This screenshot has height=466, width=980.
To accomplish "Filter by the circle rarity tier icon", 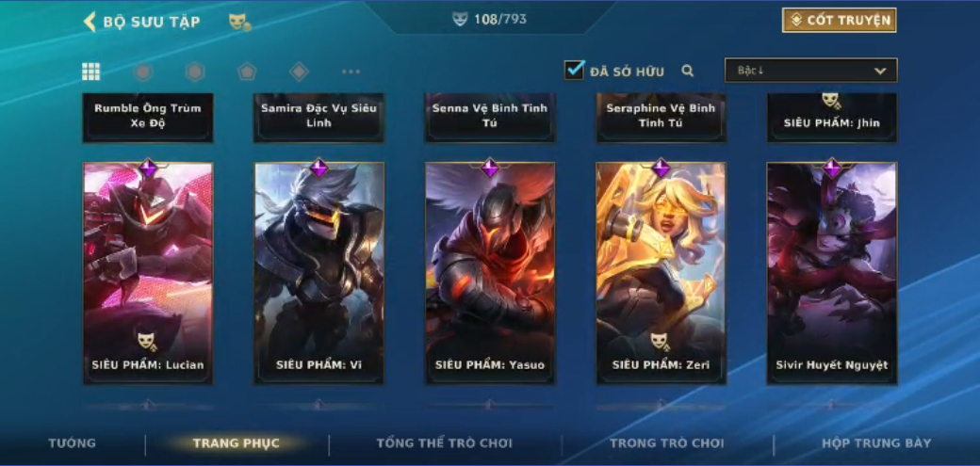I will (x=143, y=72).
